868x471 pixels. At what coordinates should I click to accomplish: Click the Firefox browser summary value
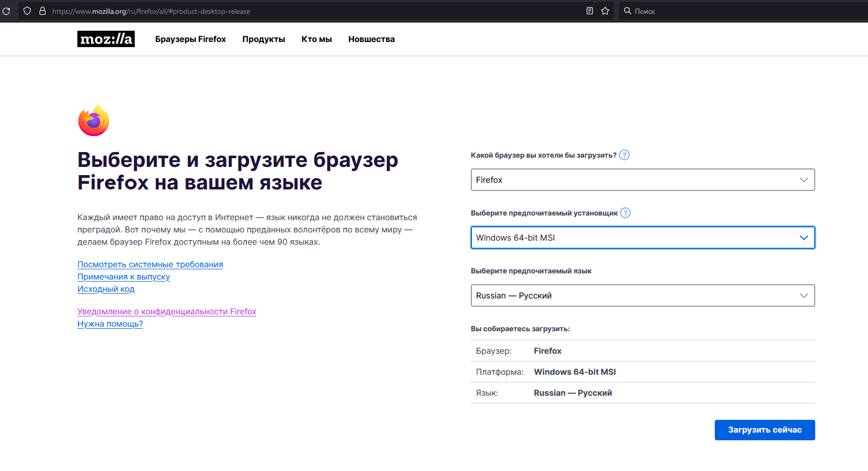click(x=548, y=351)
